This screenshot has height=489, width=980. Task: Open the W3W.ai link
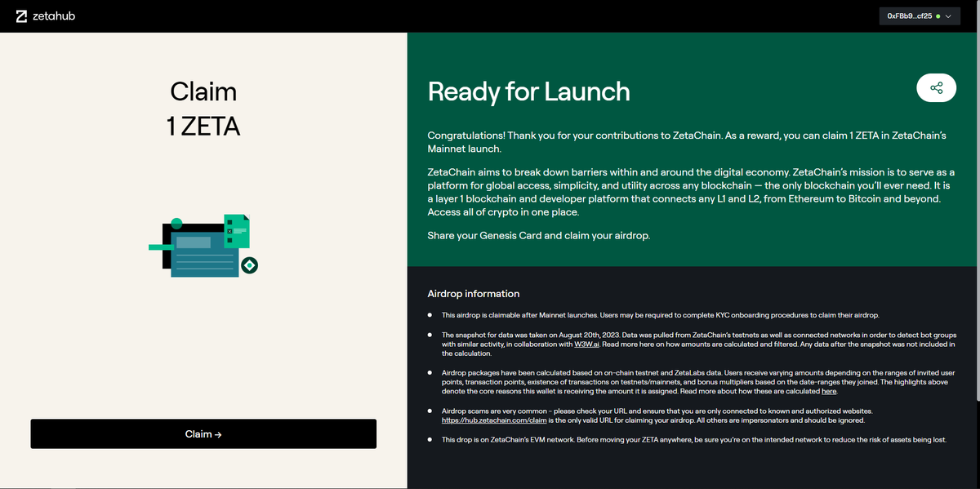[x=587, y=345]
